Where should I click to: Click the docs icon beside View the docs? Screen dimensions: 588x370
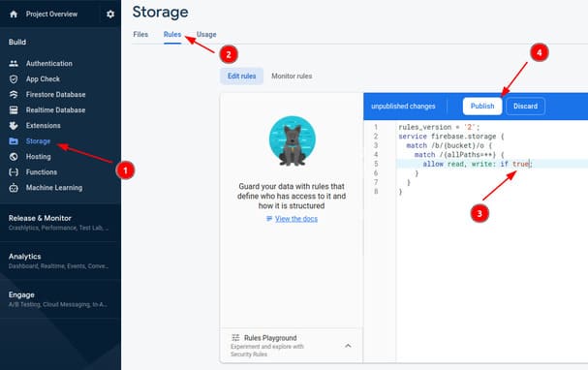click(x=269, y=219)
